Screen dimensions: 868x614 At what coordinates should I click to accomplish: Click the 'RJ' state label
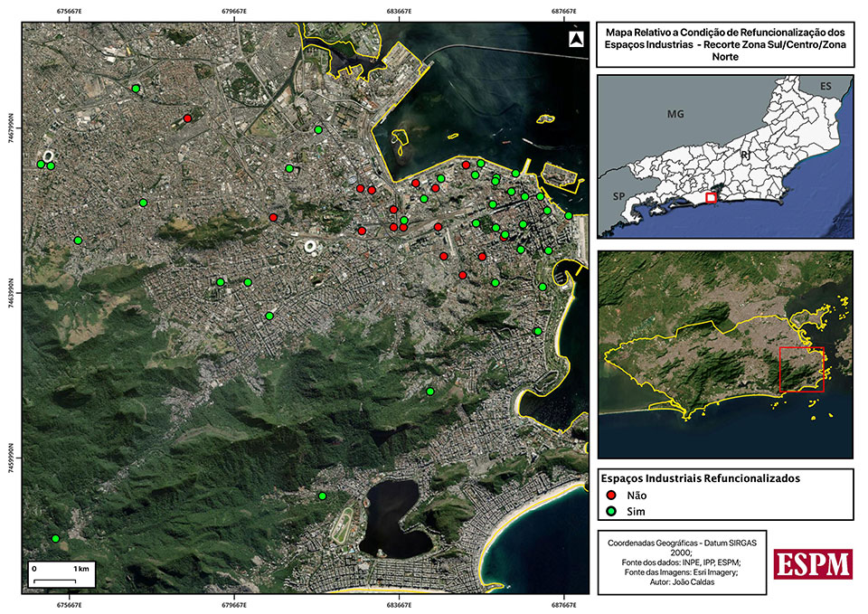point(746,156)
